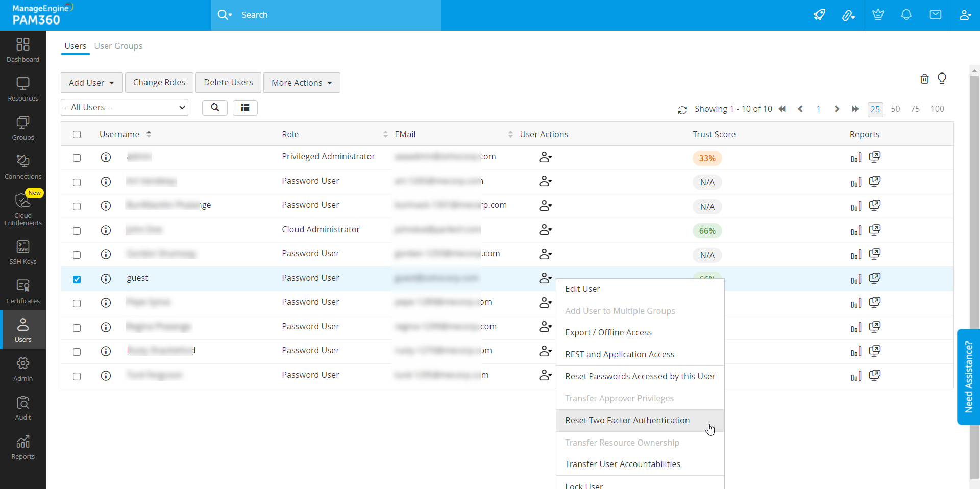Toggle the select-all checkbox in header

click(x=77, y=135)
